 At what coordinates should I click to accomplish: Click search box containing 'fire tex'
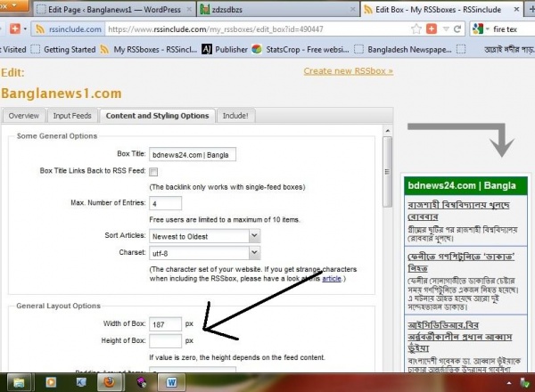click(513, 29)
